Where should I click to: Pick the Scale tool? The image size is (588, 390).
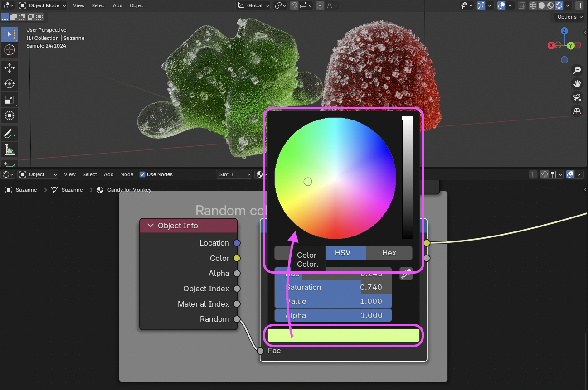9,100
